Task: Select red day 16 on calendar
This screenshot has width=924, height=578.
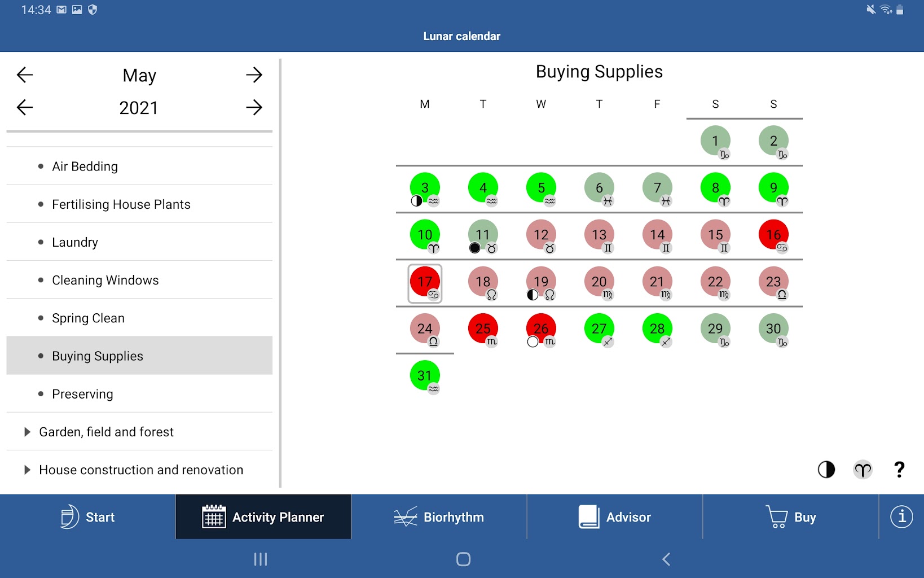Action: click(x=773, y=235)
